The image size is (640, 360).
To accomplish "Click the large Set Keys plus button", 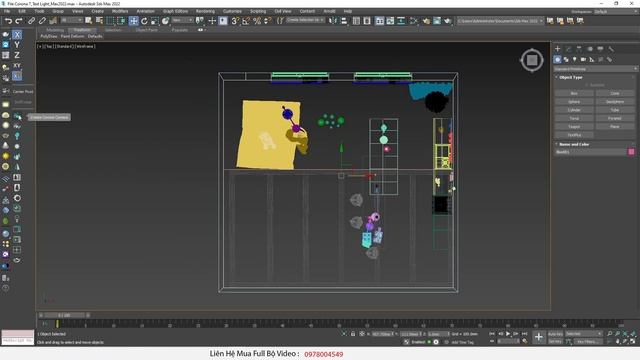I will (x=539, y=337).
